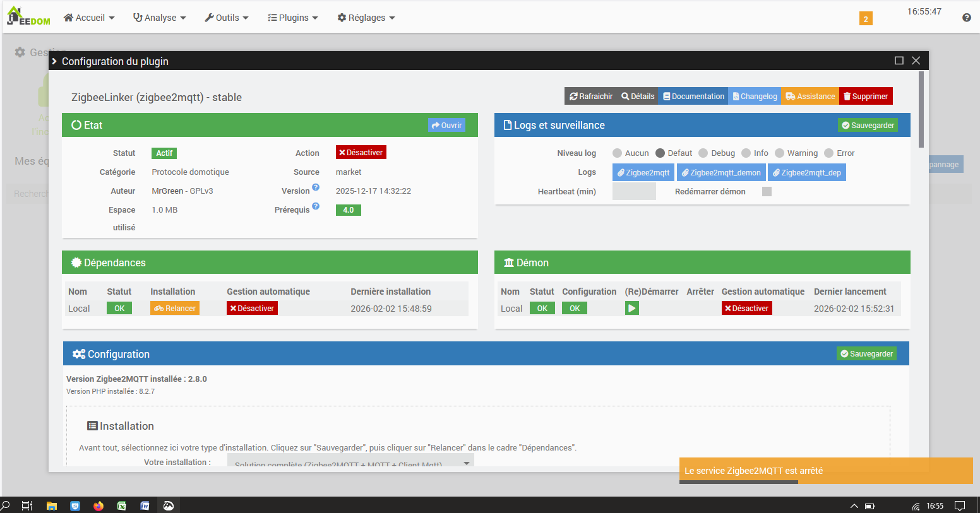Disable automatic management for the Démon

point(747,309)
